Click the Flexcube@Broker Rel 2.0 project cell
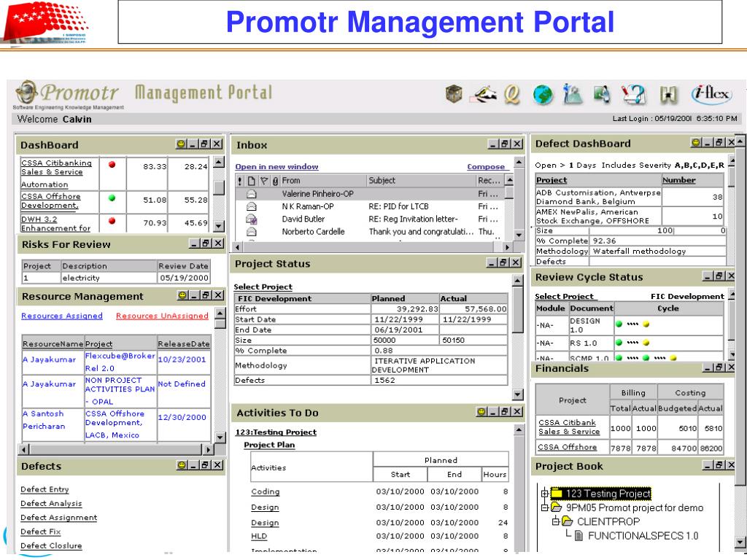Image resolution: width=747 pixels, height=560 pixels. (x=120, y=362)
